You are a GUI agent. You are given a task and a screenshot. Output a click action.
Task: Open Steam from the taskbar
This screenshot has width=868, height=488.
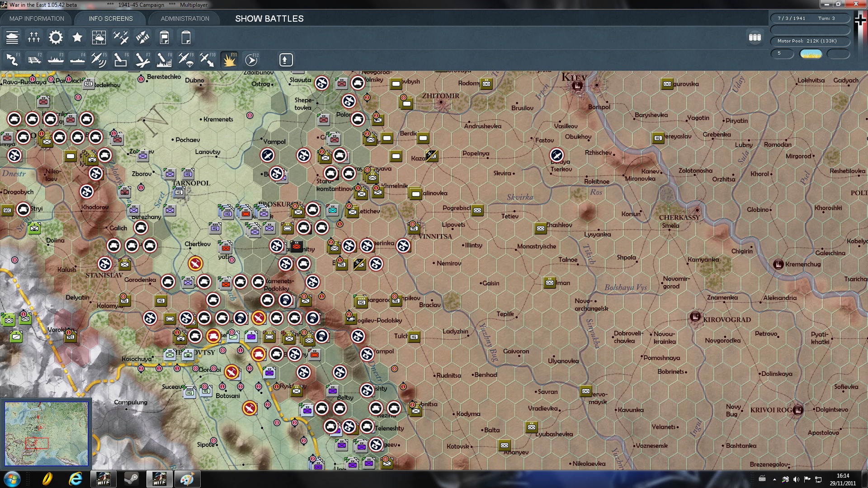pyautogui.click(x=132, y=479)
